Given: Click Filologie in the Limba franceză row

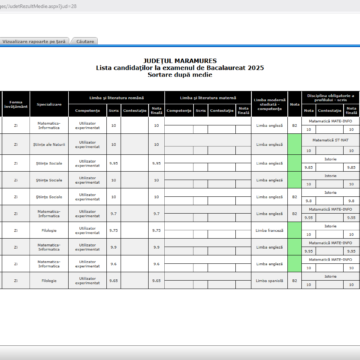Looking at the screenshot, I should (49, 230).
